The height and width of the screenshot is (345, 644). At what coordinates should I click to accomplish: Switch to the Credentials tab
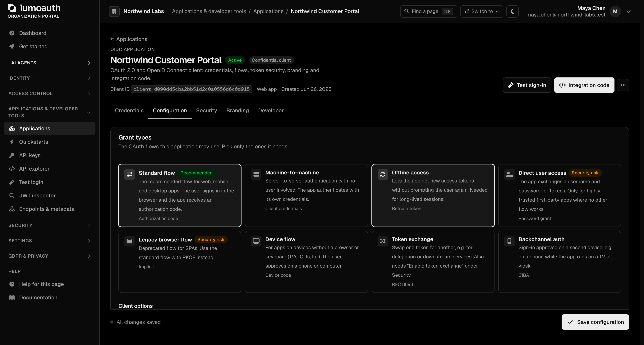129,111
